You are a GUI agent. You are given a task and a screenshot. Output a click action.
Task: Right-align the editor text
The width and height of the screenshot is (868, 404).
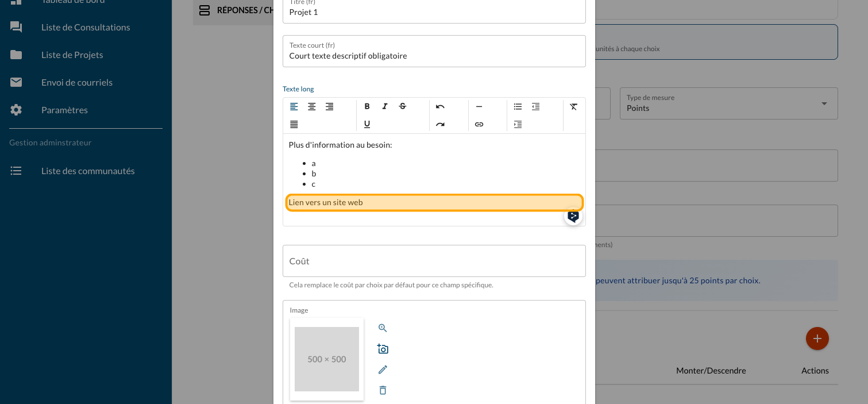329,106
